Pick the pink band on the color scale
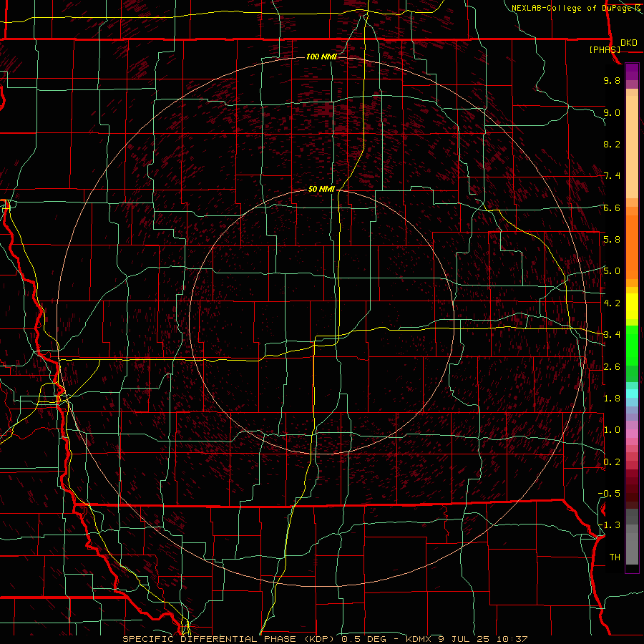The image size is (644, 644). tap(632, 434)
